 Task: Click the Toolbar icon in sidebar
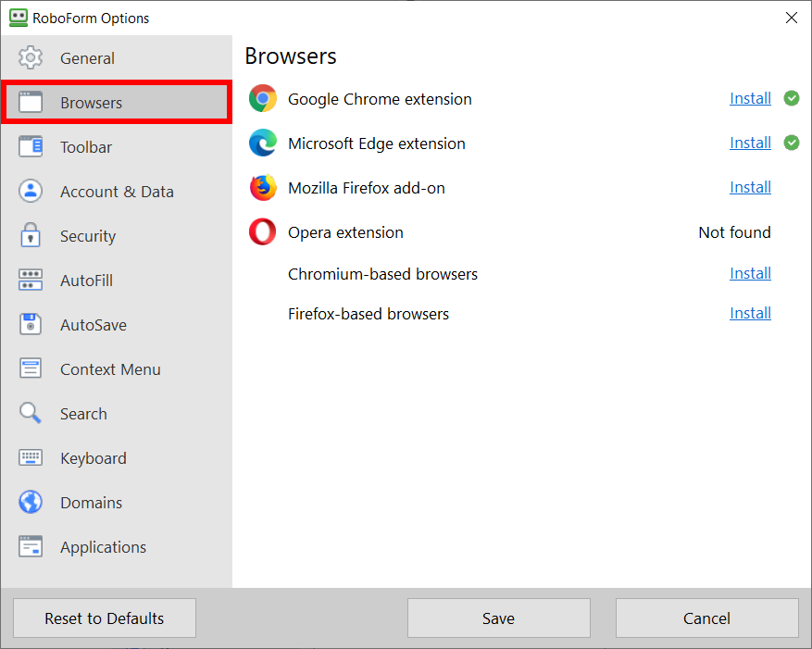tap(31, 146)
